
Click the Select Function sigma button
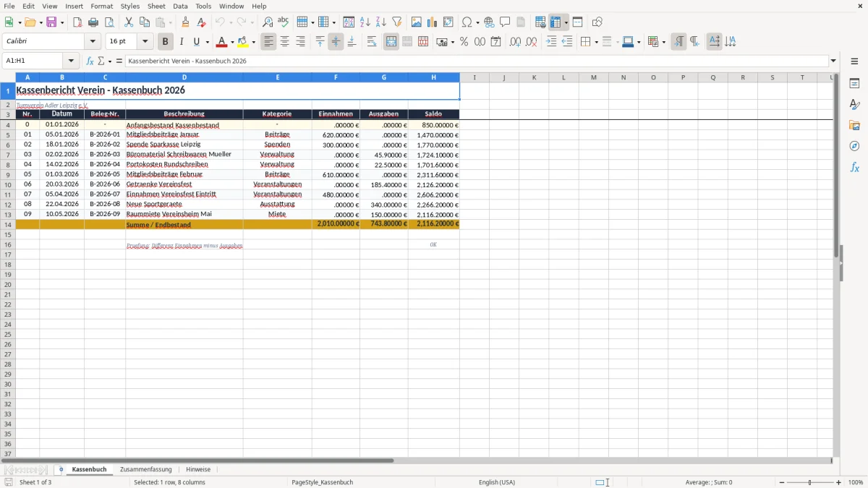[101, 61]
